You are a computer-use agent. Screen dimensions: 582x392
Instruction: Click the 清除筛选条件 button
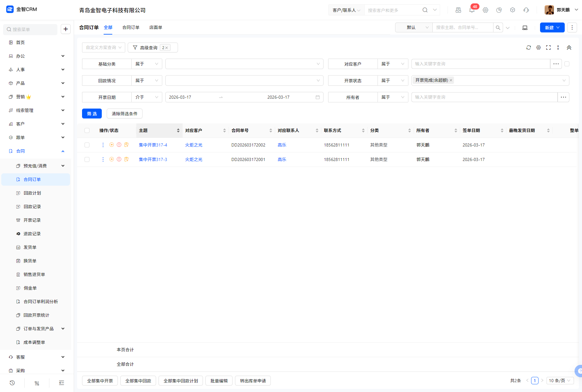pyautogui.click(x=124, y=114)
